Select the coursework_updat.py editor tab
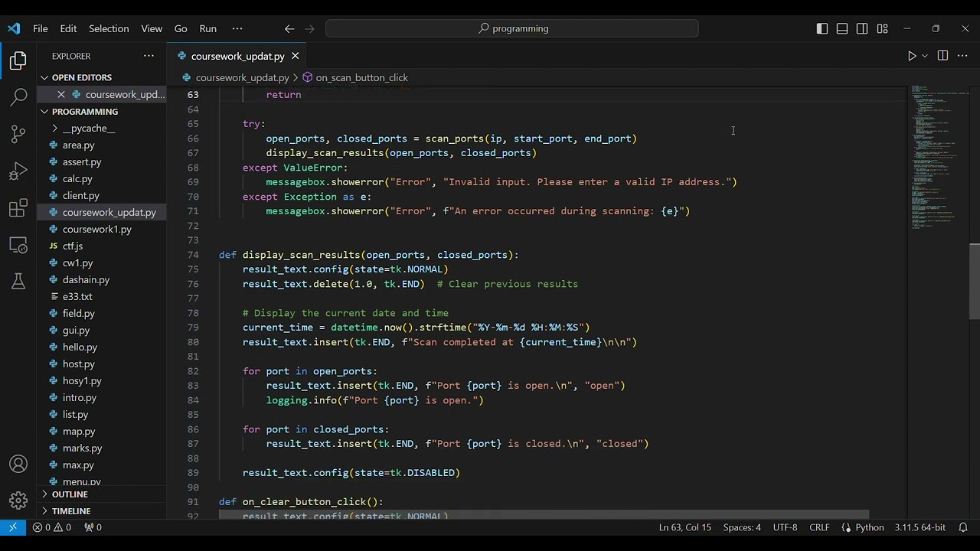980x551 pixels. [x=237, y=56]
